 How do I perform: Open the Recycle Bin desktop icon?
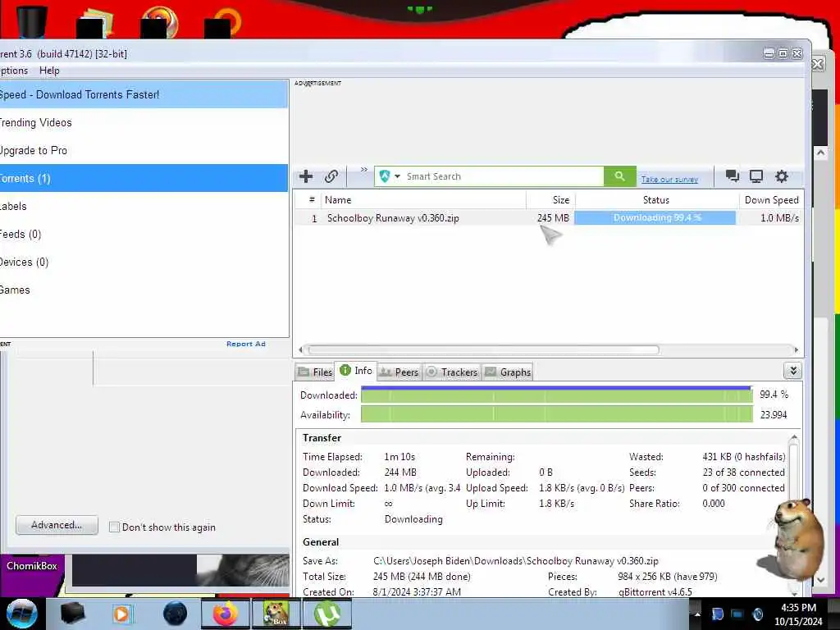(32, 21)
